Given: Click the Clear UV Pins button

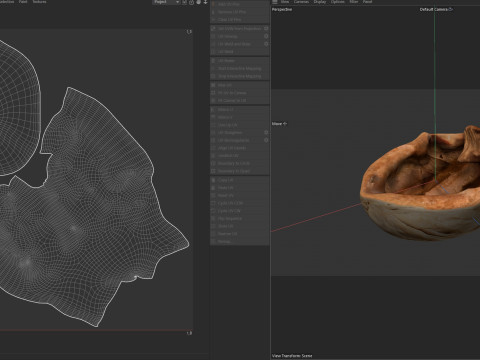Looking at the screenshot, I should [x=239, y=20].
